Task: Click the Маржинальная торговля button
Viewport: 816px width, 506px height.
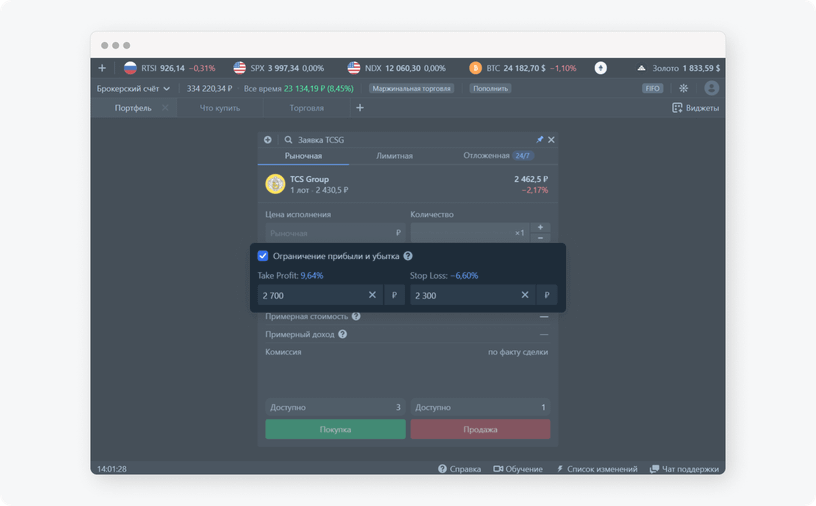Action: [412, 88]
